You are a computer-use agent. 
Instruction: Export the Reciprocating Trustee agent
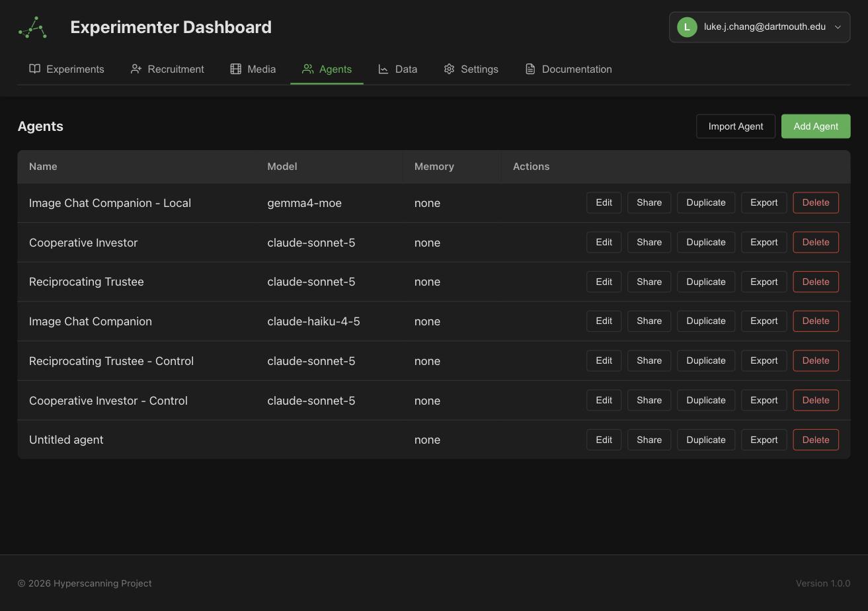[764, 282]
